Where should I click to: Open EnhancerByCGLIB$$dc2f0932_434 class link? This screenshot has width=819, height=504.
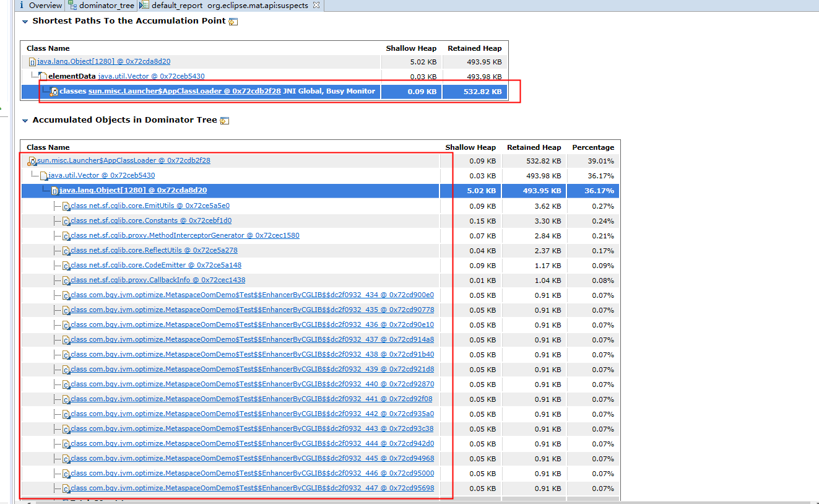pos(253,295)
